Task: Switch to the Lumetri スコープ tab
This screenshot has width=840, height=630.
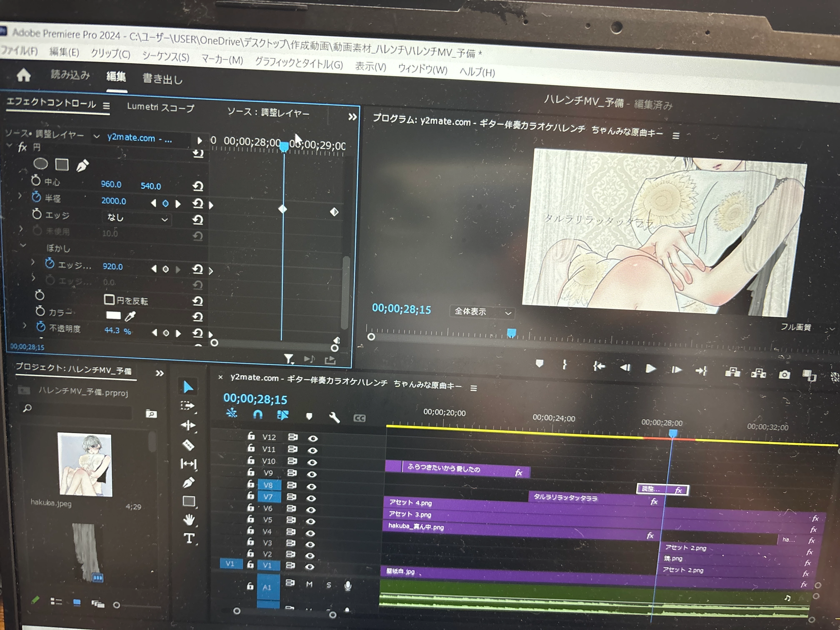Action: pos(160,107)
